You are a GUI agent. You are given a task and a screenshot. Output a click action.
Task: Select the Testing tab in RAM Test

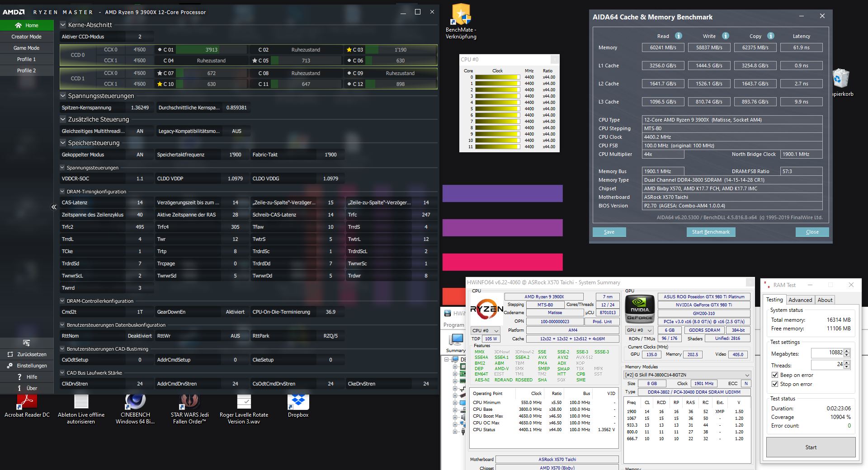point(774,300)
